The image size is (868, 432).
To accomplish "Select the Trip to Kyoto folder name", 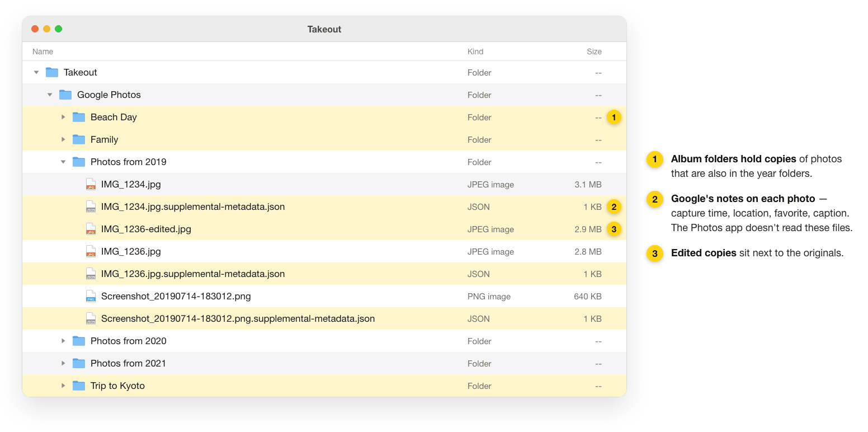I will point(117,386).
